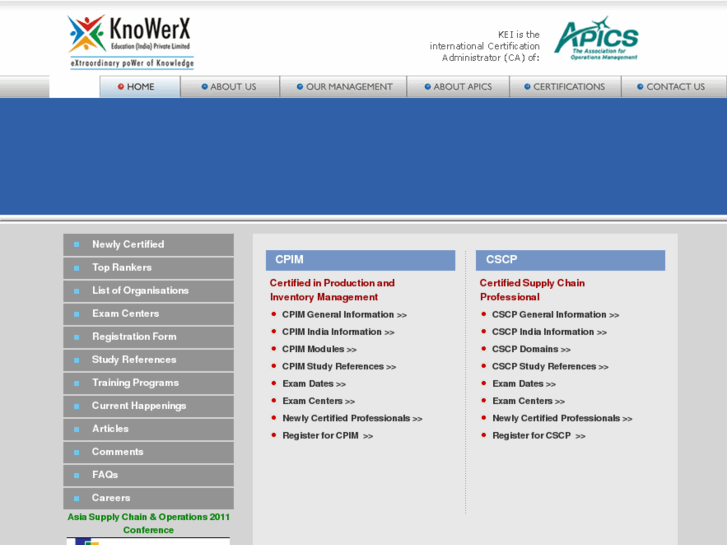The image size is (727, 545).
Task: Open Comments sidebar item
Action: coord(148,452)
